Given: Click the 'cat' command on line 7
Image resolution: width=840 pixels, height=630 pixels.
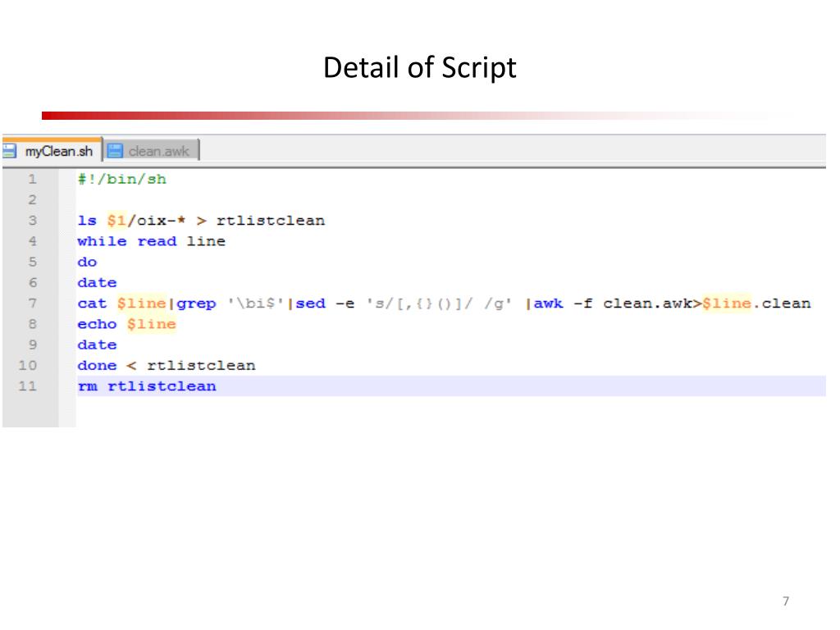Looking at the screenshot, I should pyautogui.click(x=92, y=304).
